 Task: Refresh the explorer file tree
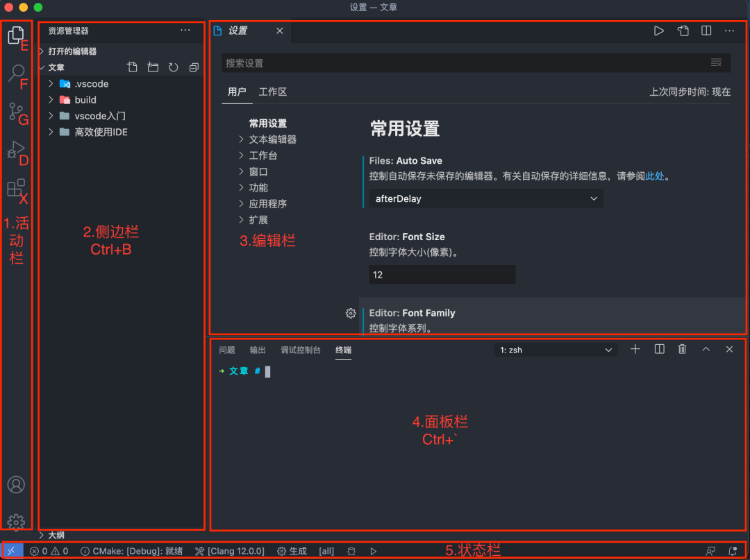174,67
